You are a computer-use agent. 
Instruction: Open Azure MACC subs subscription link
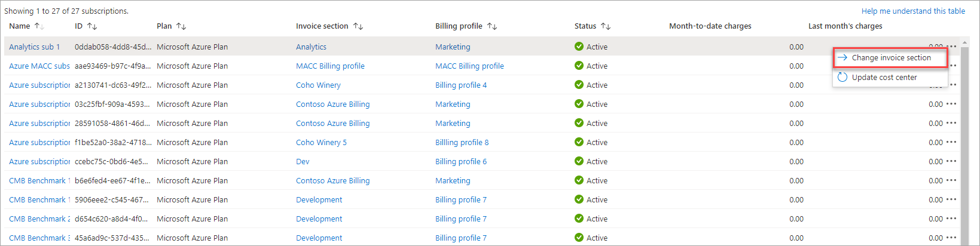coord(39,66)
